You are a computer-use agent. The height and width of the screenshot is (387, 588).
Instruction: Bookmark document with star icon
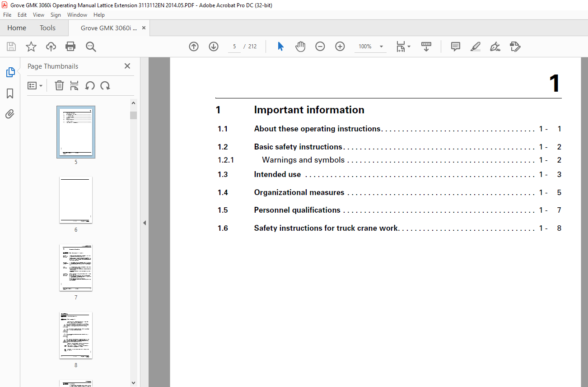31,47
